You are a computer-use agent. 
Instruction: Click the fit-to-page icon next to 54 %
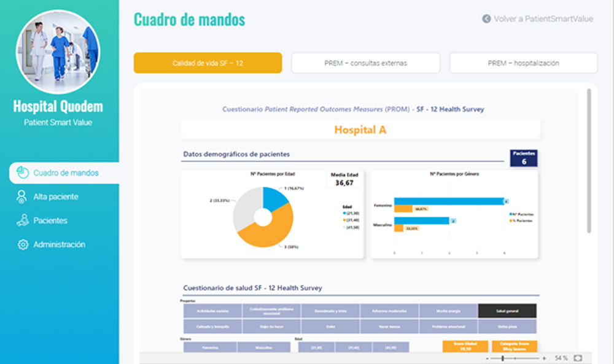click(x=578, y=358)
